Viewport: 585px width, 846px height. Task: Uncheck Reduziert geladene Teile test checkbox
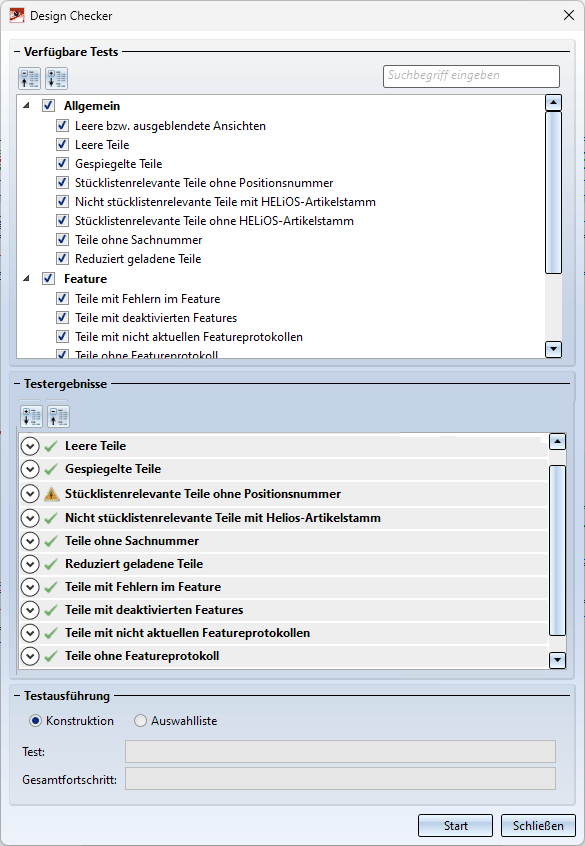63,259
